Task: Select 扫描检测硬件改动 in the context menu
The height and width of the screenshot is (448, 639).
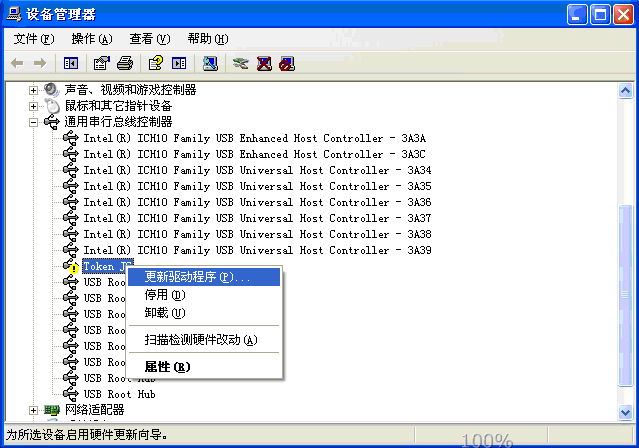Action: coord(201,340)
